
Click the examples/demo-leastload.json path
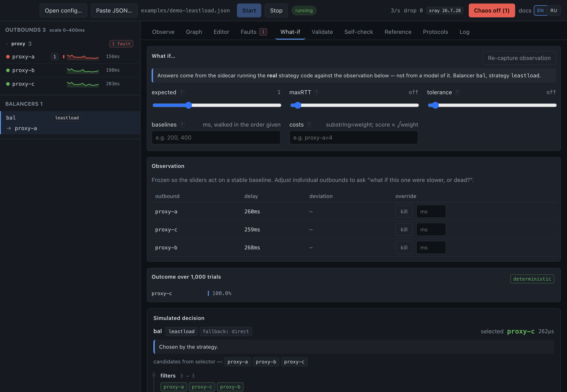[x=185, y=11]
